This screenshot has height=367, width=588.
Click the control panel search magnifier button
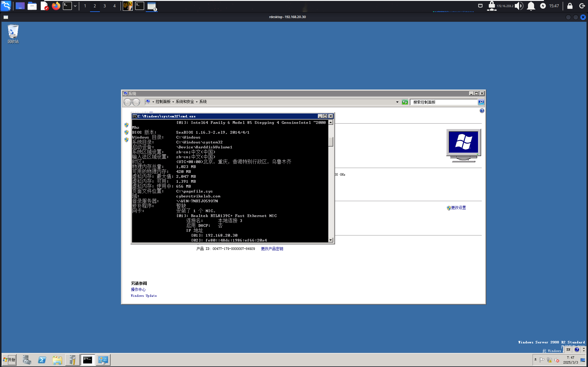point(481,102)
